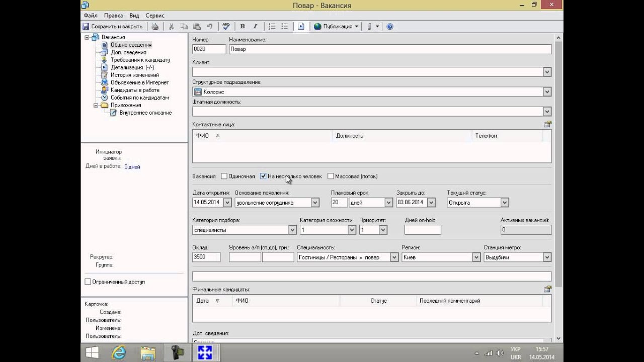Click the Плановый срок field 20

339,203
